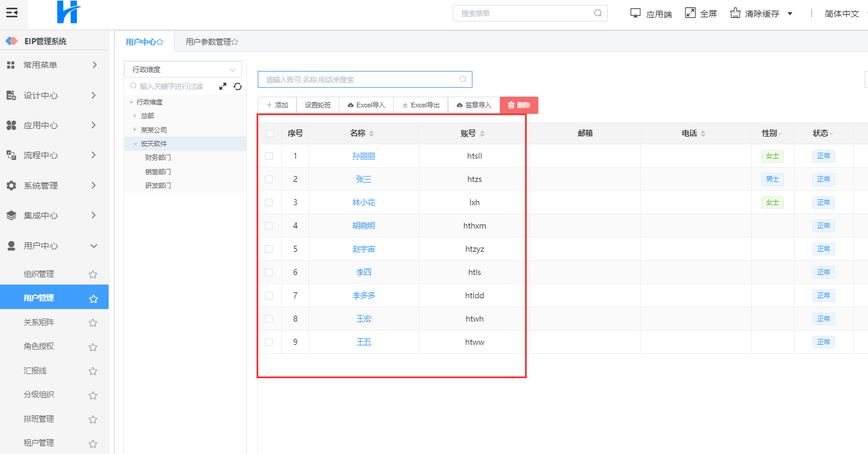Refresh the organization tree with the refresh icon
This screenshot has height=454, width=868.
[237, 87]
